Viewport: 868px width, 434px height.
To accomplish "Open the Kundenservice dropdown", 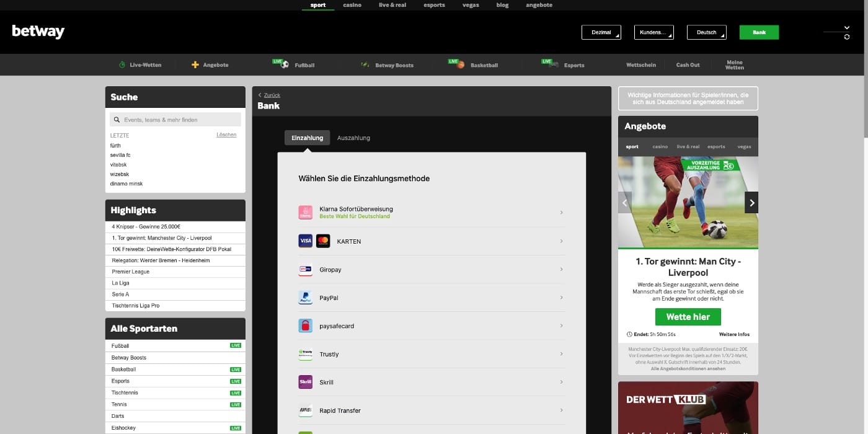I will (x=654, y=32).
